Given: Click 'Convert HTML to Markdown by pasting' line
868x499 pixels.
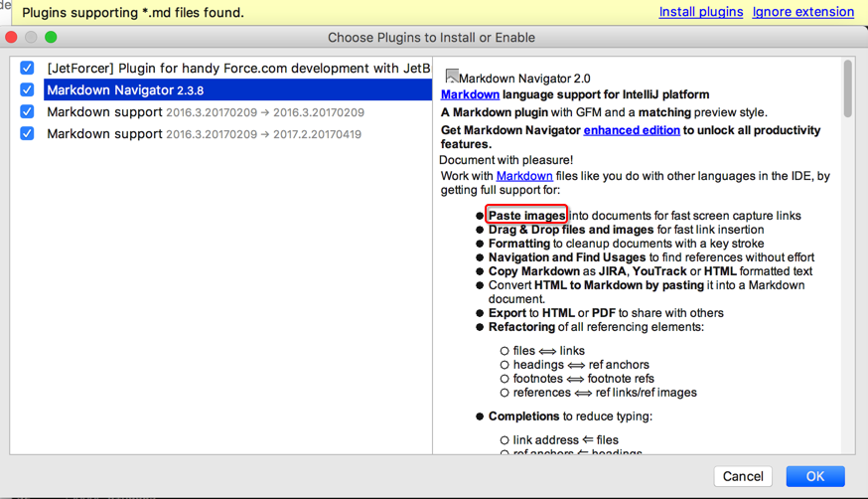Looking at the screenshot, I should click(x=647, y=292).
